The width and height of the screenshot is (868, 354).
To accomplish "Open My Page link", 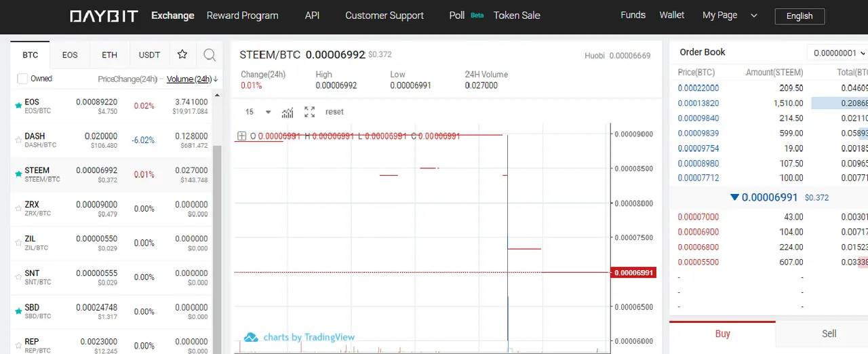I will (719, 15).
